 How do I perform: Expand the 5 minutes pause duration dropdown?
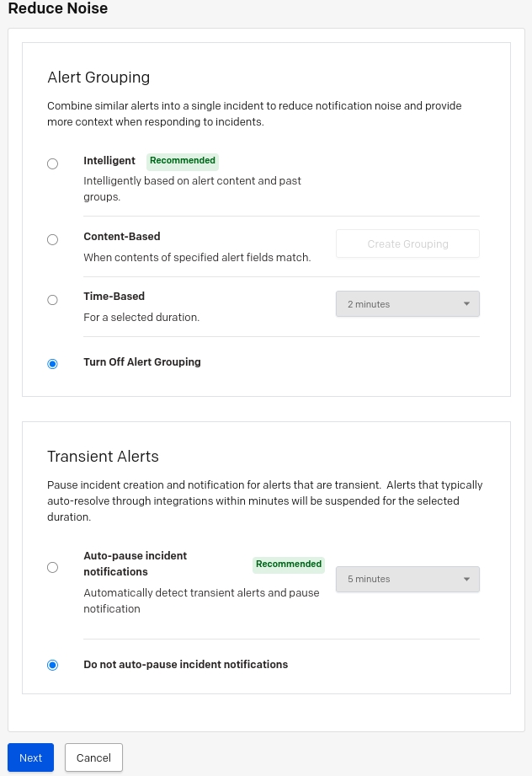point(407,579)
